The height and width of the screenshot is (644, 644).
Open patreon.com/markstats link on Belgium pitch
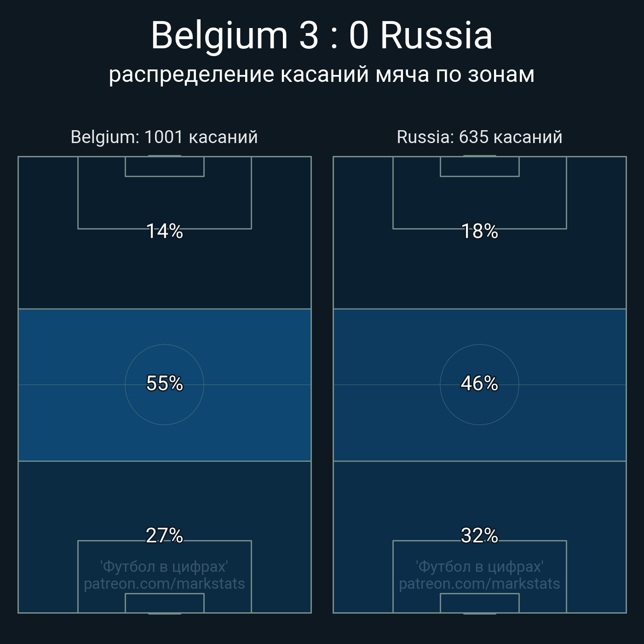(164, 584)
